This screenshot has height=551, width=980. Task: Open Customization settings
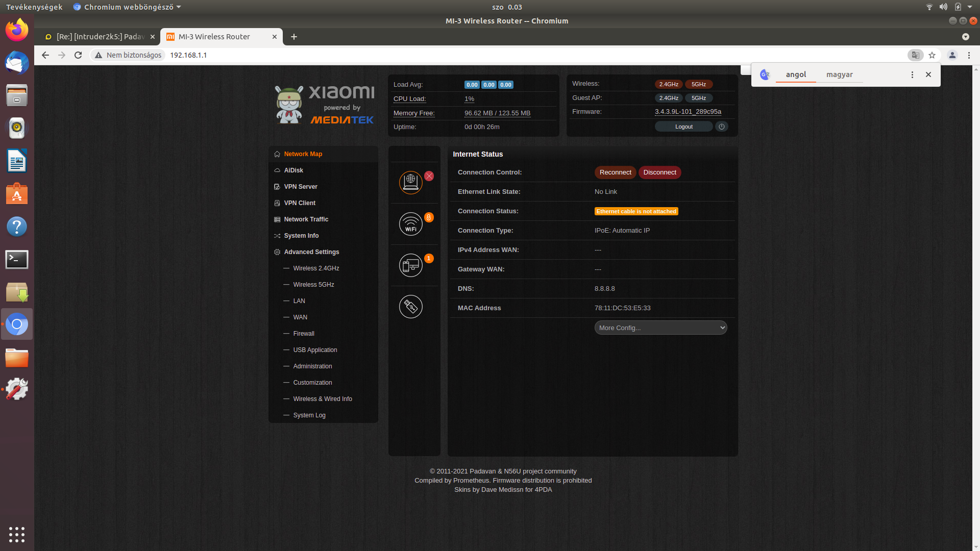312,383
